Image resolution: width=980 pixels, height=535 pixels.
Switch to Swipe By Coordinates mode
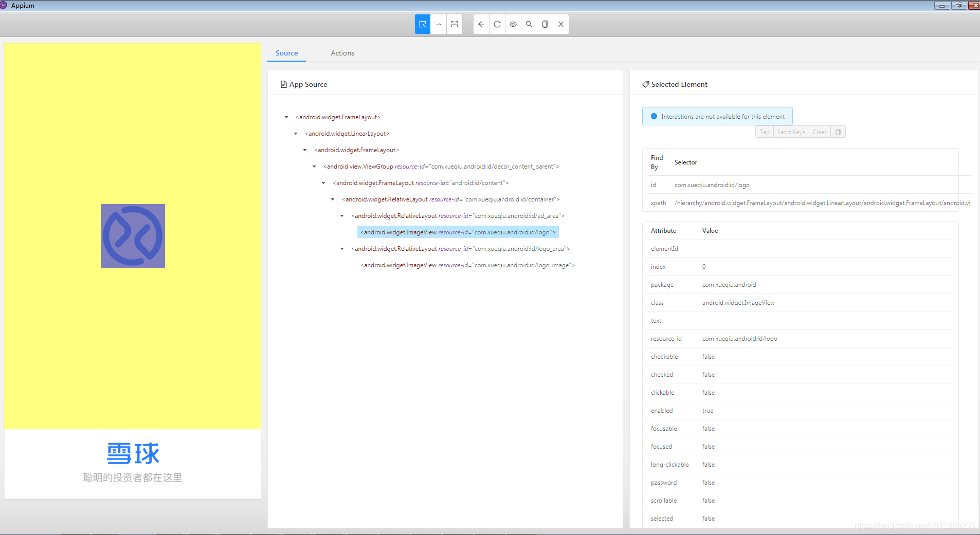pyautogui.click(x=439, y=24)
